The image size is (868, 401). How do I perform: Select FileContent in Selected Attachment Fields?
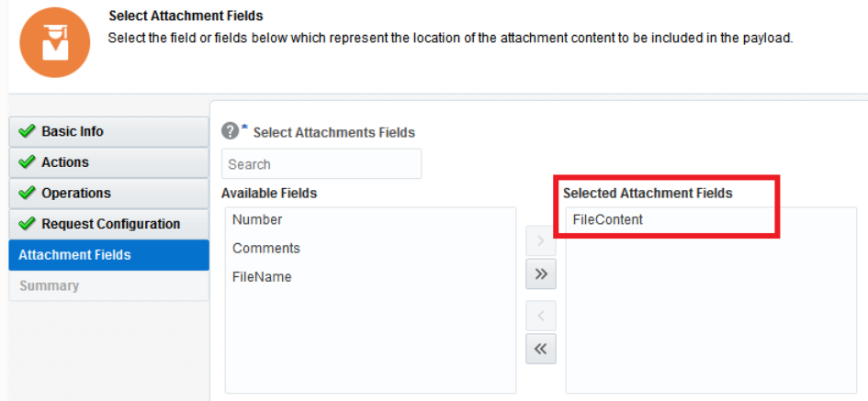click(607, 219)
